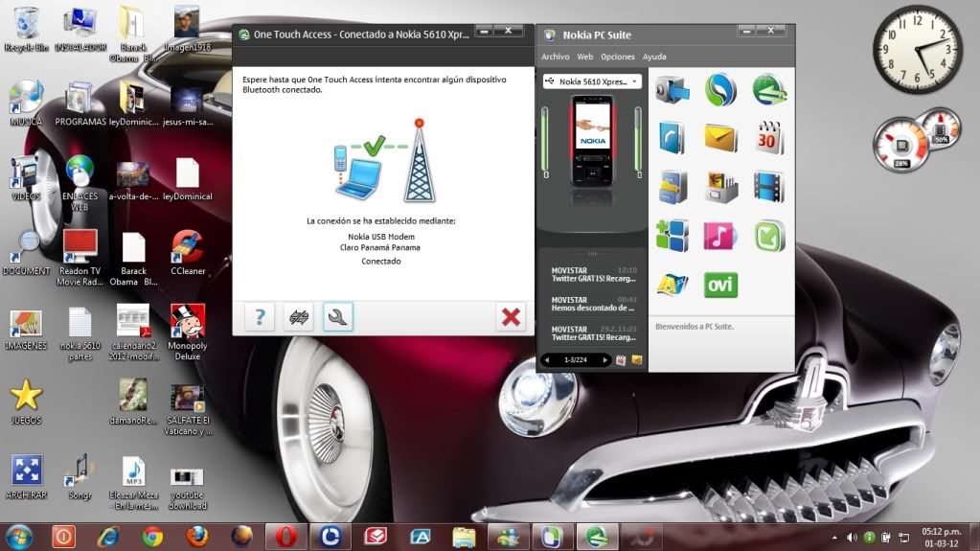Click the left green phone level bar
980x551 pixels.
click(x=545, y=140)
